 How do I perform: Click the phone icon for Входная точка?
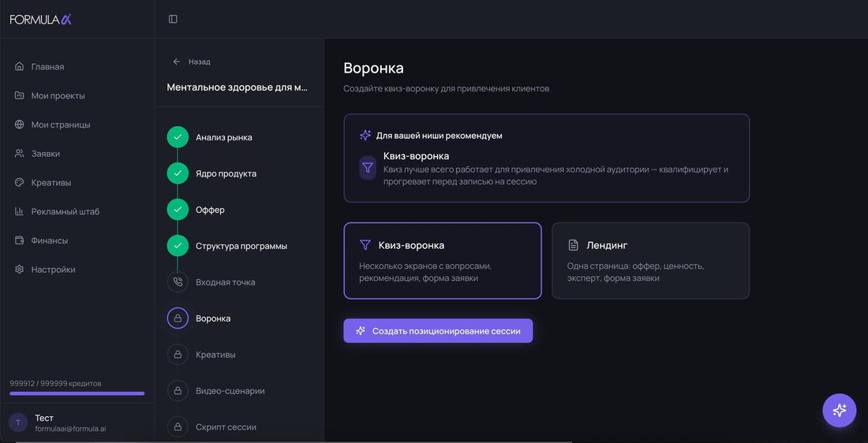pyautogui.click(x=178, y=282)
